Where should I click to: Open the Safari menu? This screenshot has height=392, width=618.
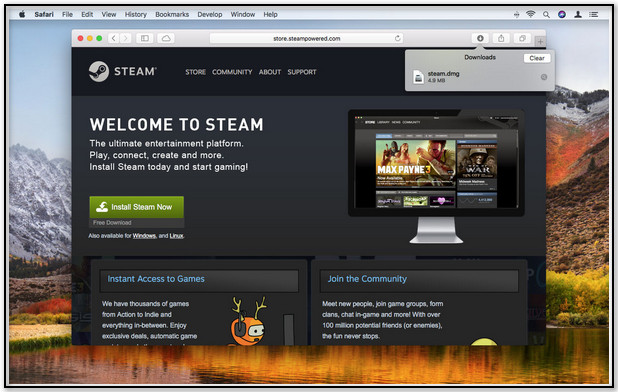click(x=44, y=15)
